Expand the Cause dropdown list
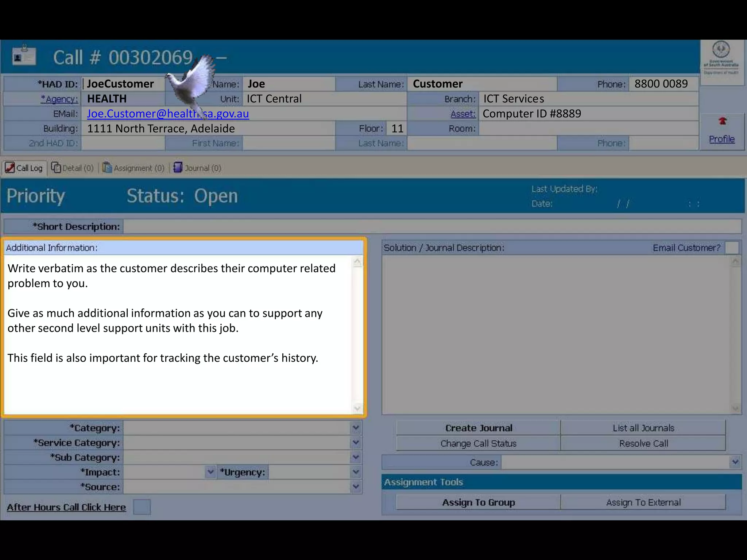The width and height of the screenshot is (747, 560). pos(735,462)
